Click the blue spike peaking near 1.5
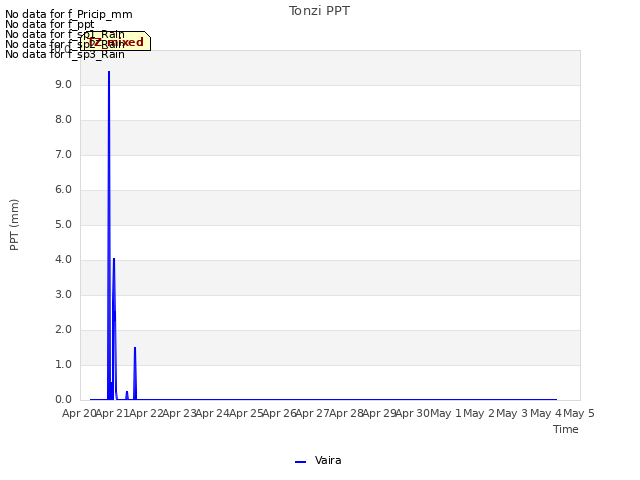The height and width of the screenshot is (480, 640). pyautogui.click(x=135, y=373)
